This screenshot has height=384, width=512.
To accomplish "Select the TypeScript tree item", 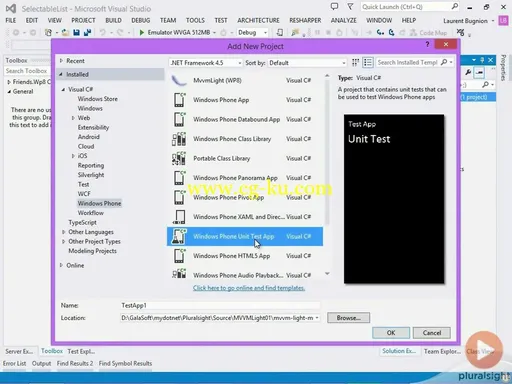I will tap(82, 222).
